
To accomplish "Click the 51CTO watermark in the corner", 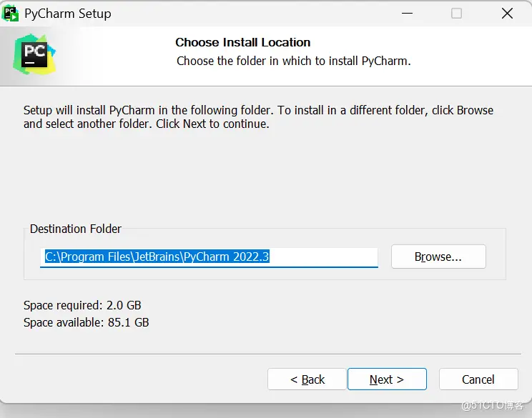I will click(x=493, y=405).
